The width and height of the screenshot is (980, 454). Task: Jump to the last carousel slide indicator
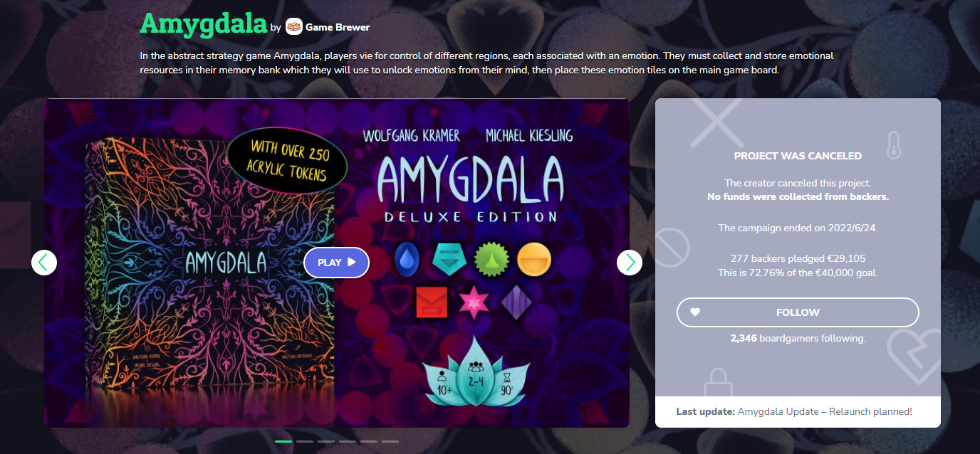(x=390, y=442)
